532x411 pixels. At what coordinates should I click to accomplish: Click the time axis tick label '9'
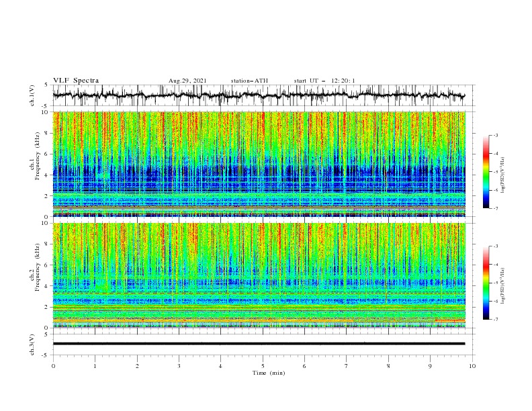pyautogui.click(x=430, y=366)
